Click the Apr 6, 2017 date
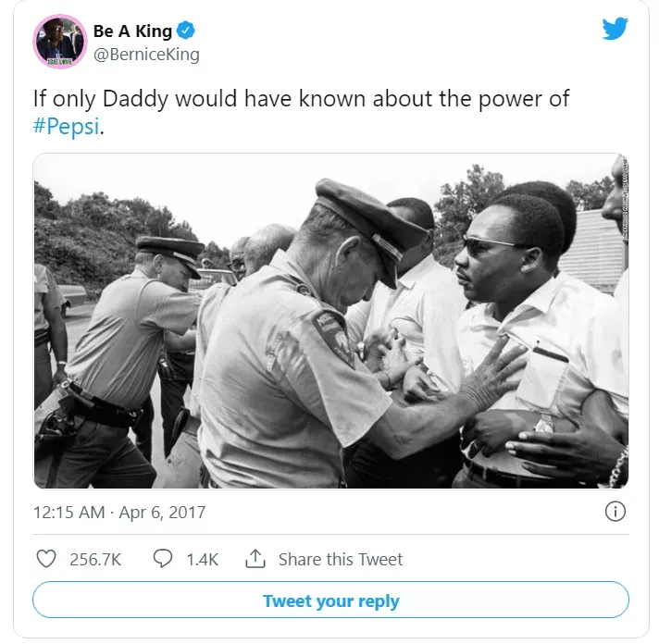Image resolution: width=659 pixels, height=644 pixels. point(162,512)
